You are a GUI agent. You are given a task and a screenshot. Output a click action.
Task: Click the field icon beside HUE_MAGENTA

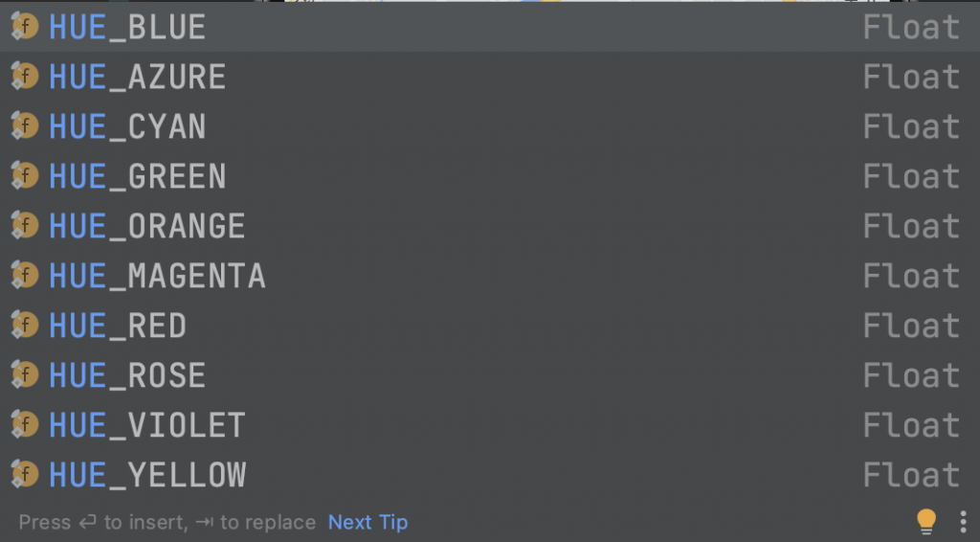coord(25,276)
